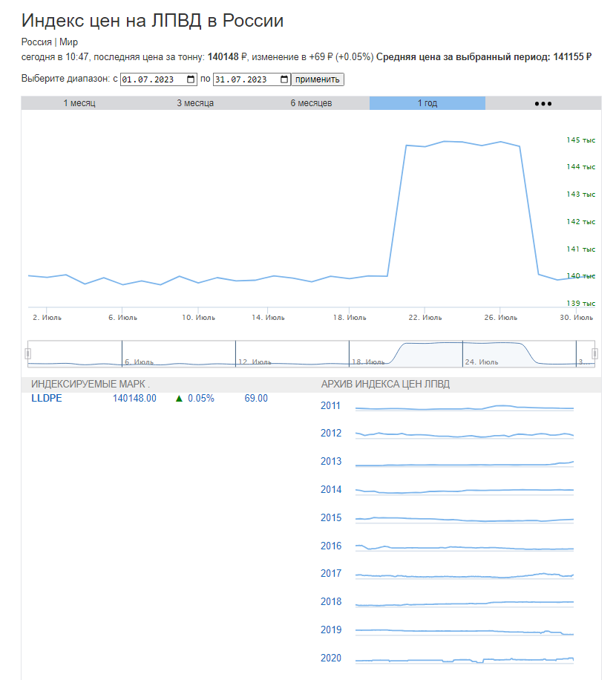Open calendar picker in start date field
This screenshot has width=616, height=680.
(191, 79)
